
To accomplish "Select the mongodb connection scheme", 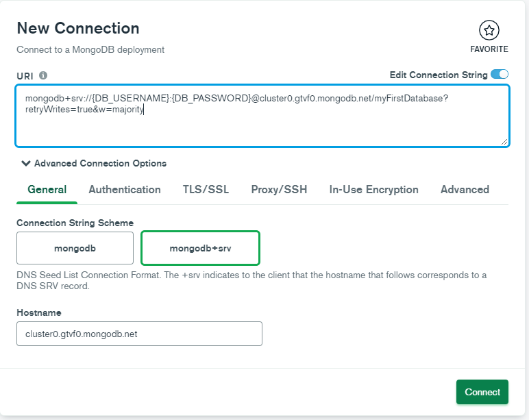I will (x=75, y=248).
